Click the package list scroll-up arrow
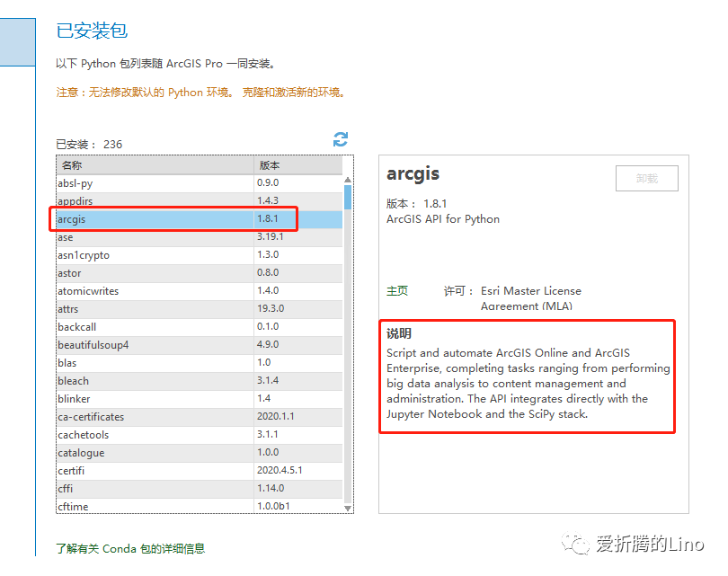 (348, 180)
